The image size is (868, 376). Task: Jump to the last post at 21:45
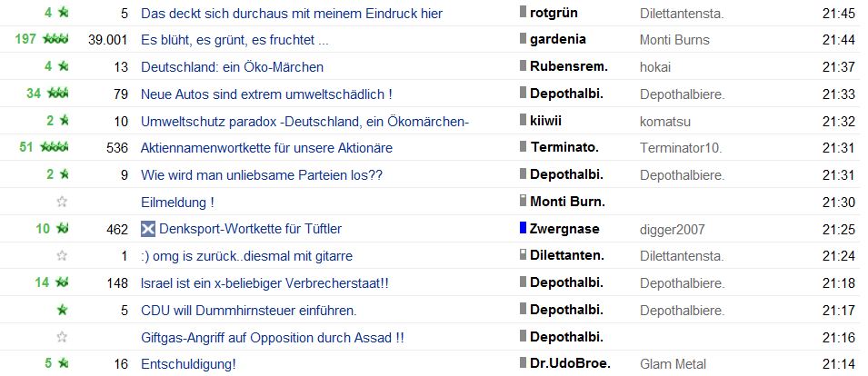838,13
